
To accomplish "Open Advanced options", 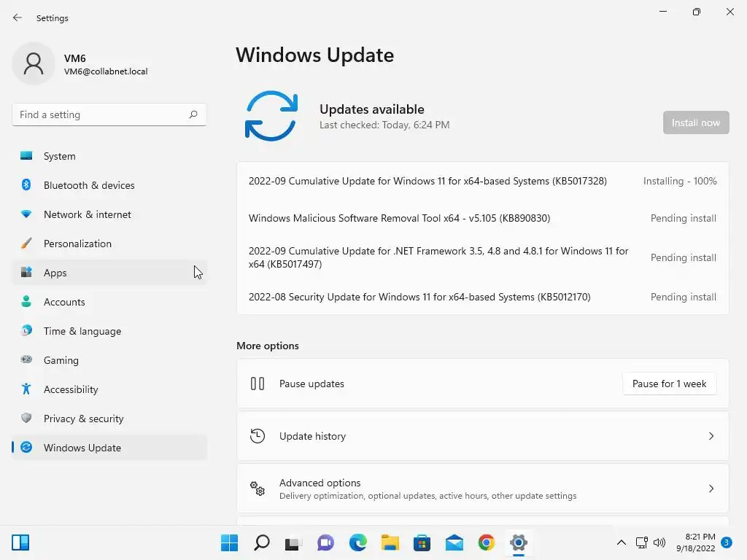I will coord(483,489).
